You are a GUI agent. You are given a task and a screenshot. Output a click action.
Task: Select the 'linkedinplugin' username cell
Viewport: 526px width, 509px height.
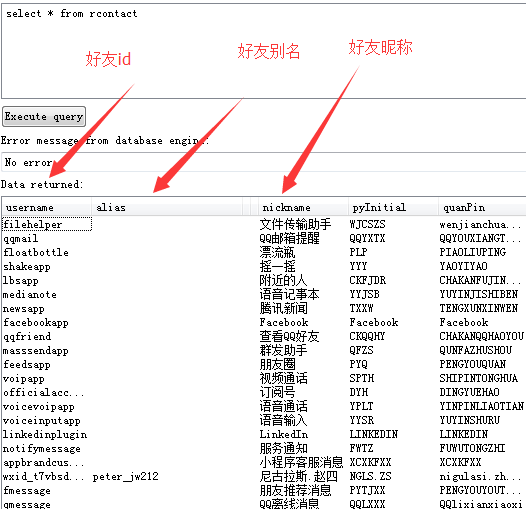tap(47, 435)
